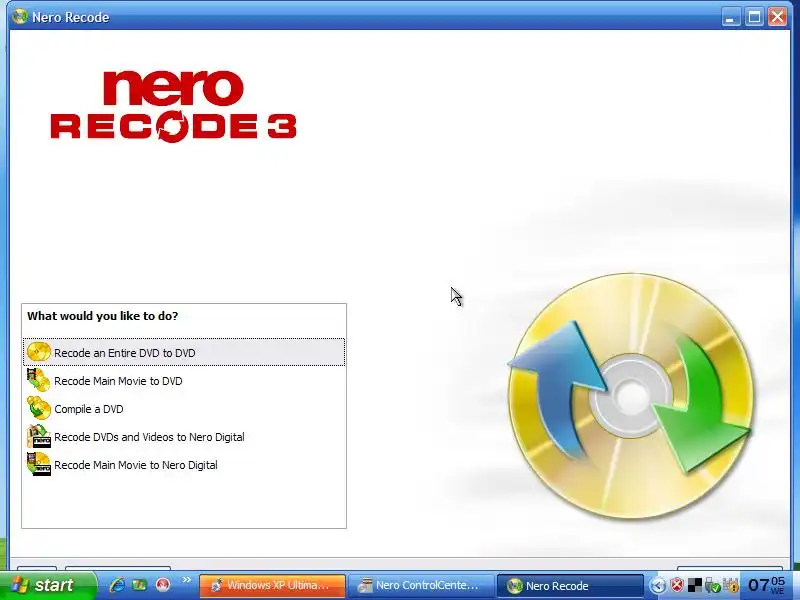The image size is (800, 600).
Task: Close the Nero Recode window
Action: 778,17
